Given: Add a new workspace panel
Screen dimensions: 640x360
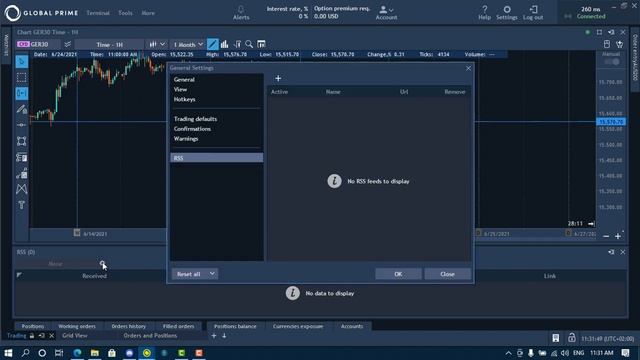Looking at the screenshot, I should 214,336.
